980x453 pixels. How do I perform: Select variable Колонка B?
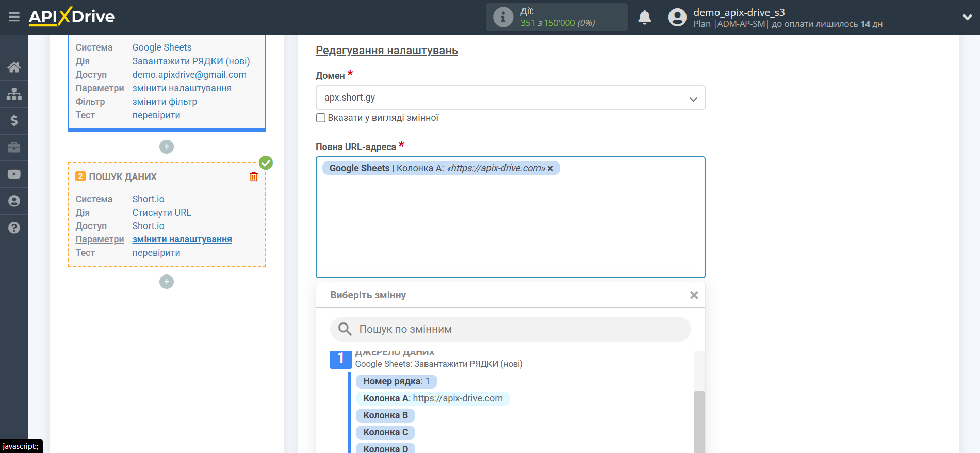coord(385,415)
